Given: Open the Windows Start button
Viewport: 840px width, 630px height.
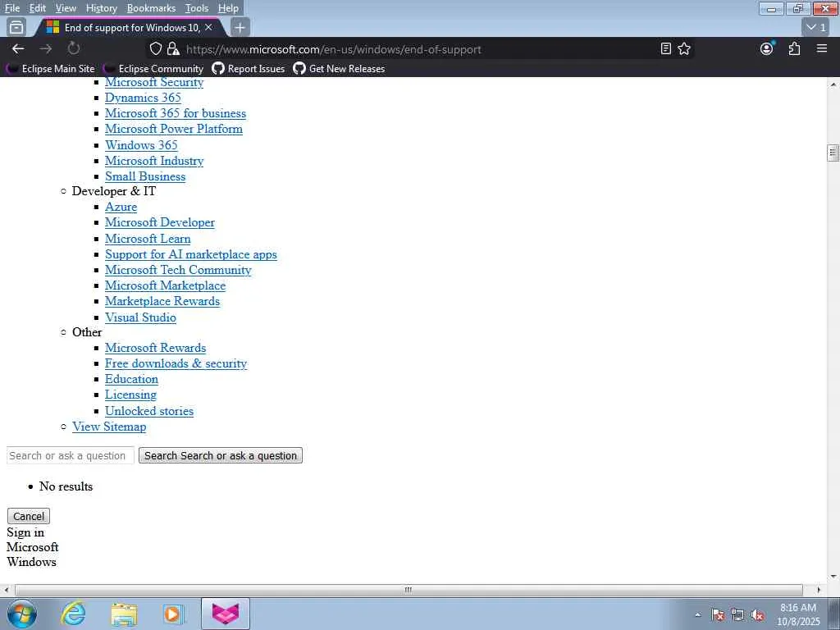Looking at the screenshot, I should (22, 614).
